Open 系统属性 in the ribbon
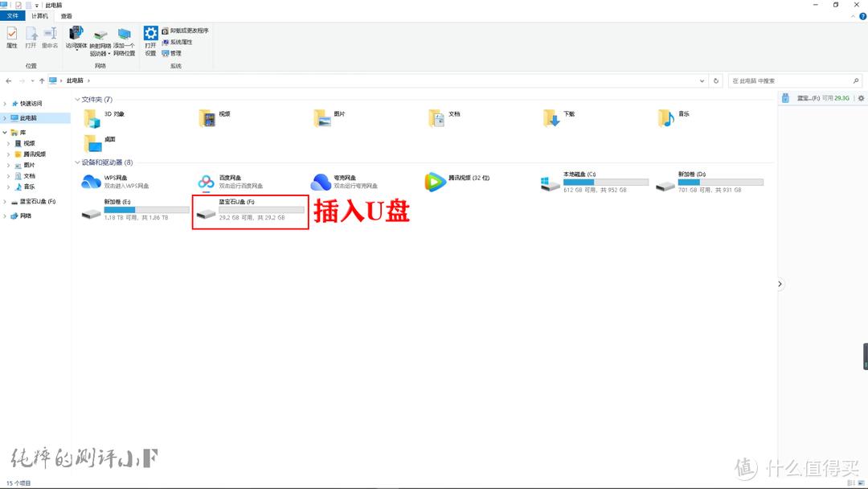 177,42
